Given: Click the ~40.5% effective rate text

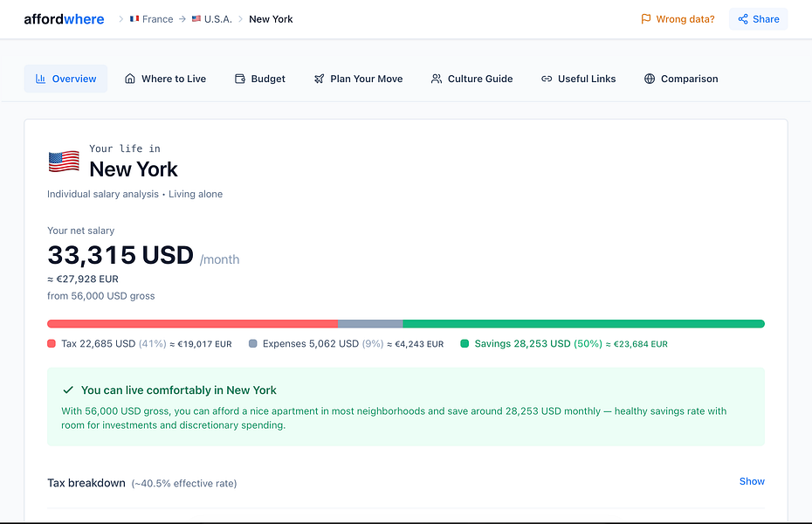Looking at the screenshot, I should [184, 484].
